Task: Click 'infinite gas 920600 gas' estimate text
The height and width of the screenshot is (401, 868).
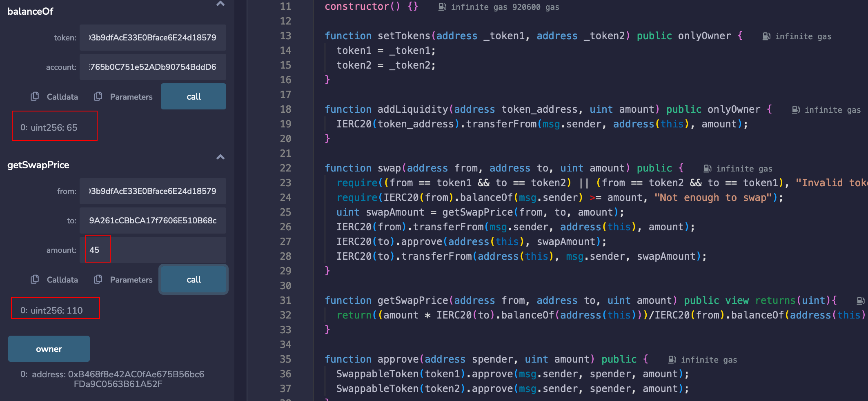Action: point(505,7)
